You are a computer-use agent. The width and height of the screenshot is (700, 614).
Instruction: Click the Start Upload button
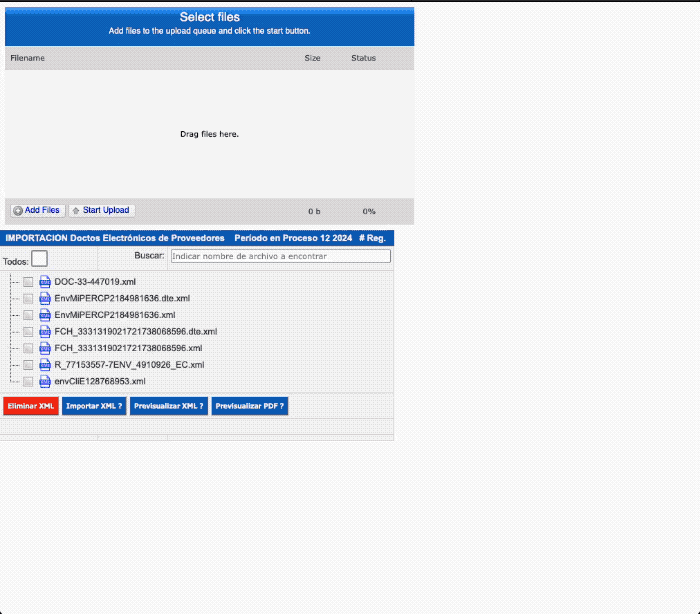101,210
